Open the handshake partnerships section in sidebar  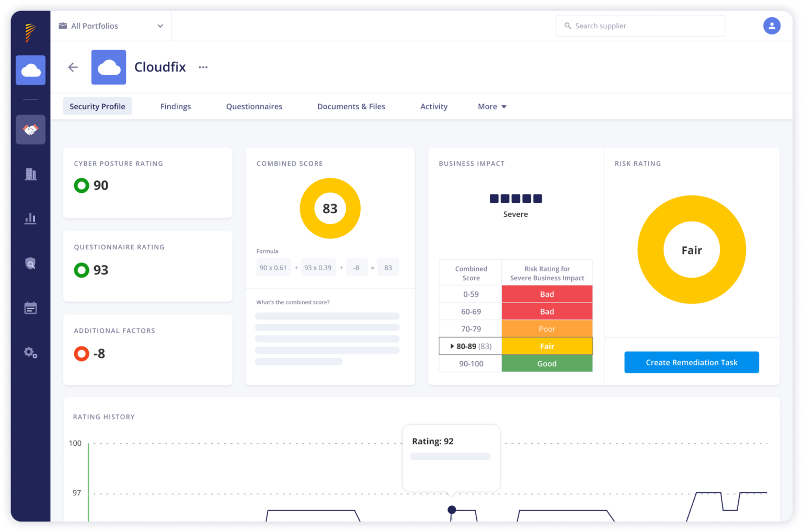click(30, 129)
